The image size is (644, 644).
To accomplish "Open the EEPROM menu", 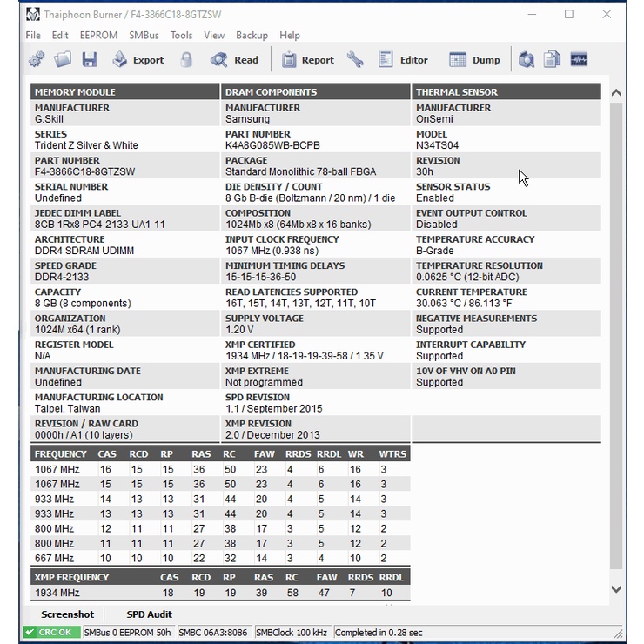I will [x=98, y=36].
